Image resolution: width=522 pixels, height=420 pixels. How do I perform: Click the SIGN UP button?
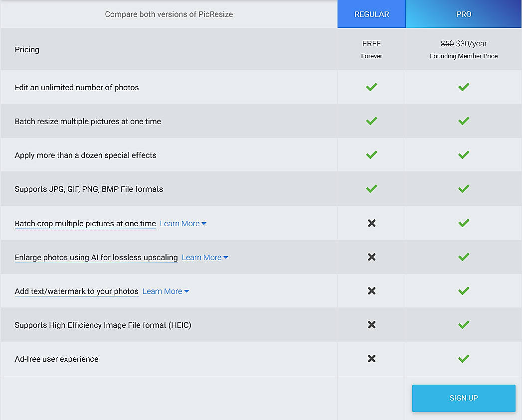464,398
